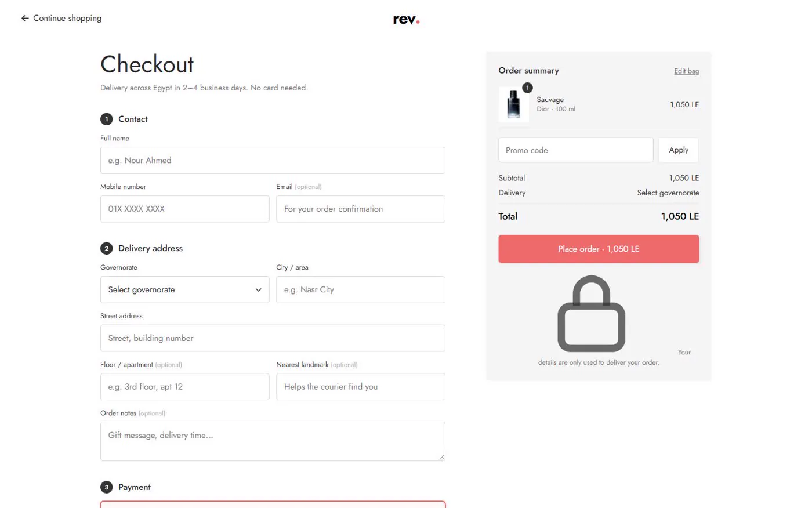Click the back arrow beside Continue shopping
This screenshot has width=812, height=508.
tap(25, 19)
